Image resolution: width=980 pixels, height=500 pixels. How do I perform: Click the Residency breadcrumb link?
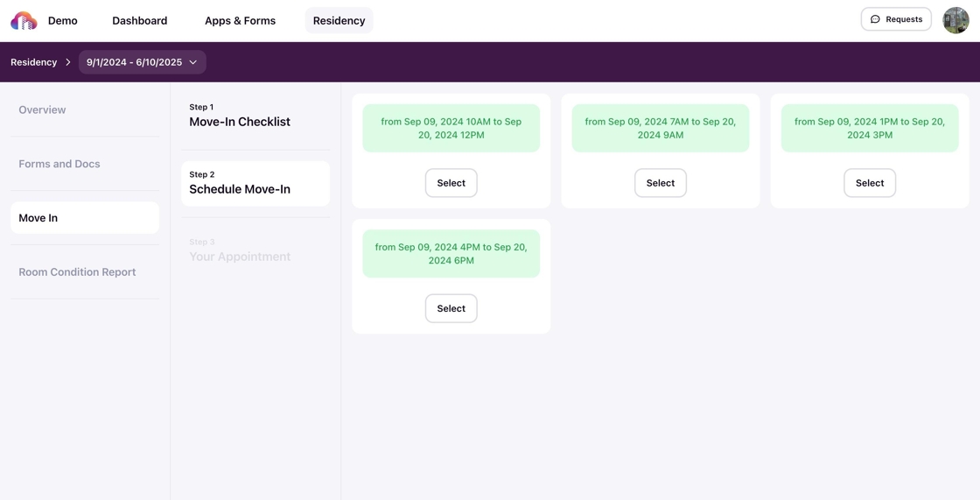[33, 62]
